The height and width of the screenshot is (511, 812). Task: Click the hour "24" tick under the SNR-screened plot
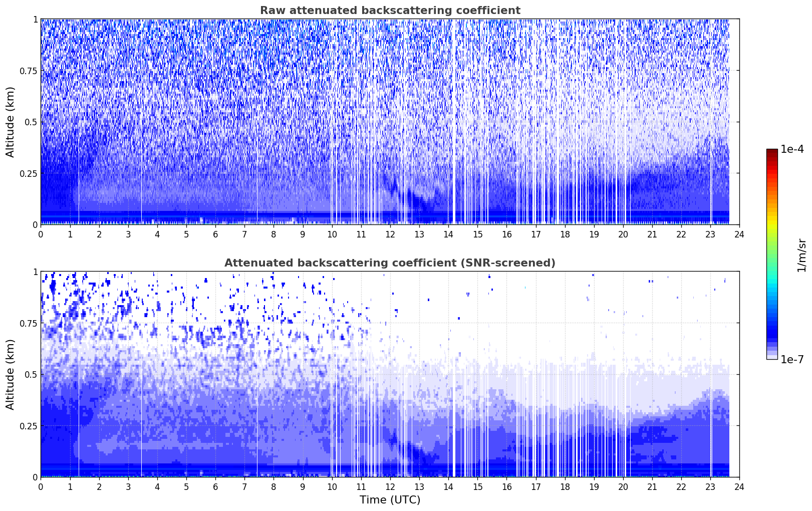point(739,486)
